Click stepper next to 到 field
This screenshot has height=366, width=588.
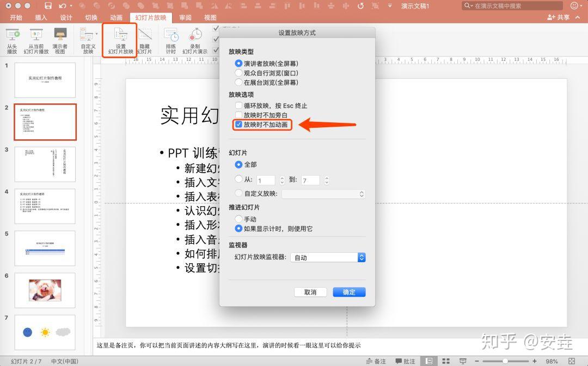pos(327,180)
